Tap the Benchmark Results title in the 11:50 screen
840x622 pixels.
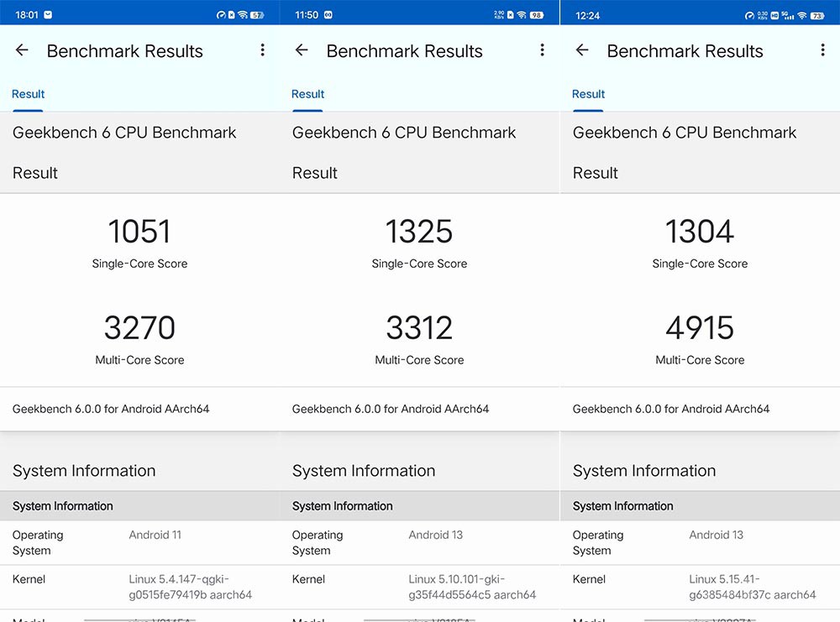[x=405, y=51]
